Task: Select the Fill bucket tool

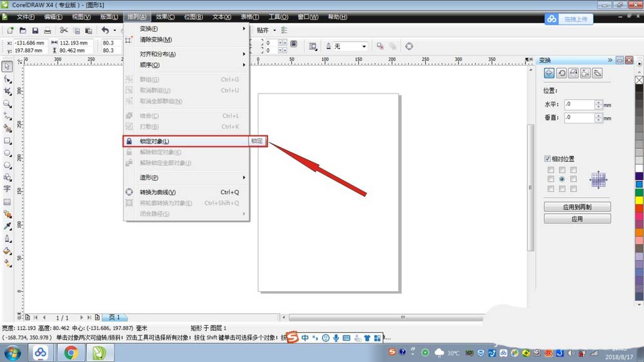Action: 7,251
